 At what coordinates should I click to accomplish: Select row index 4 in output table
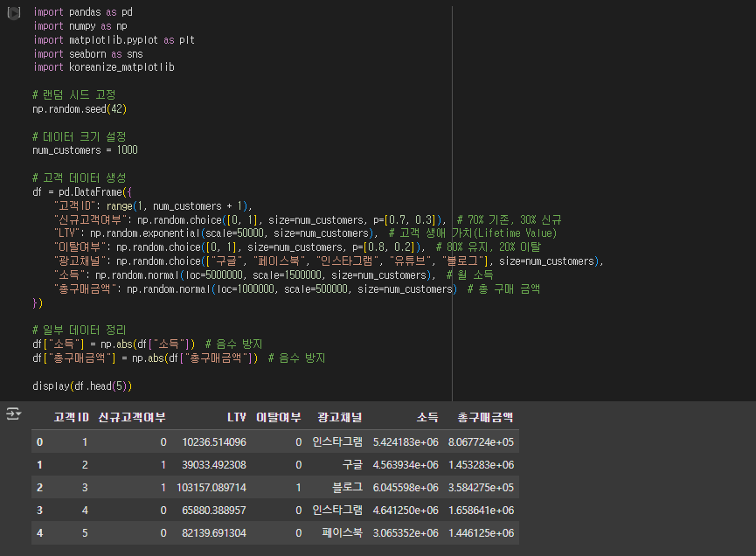[x=39, y=532]
